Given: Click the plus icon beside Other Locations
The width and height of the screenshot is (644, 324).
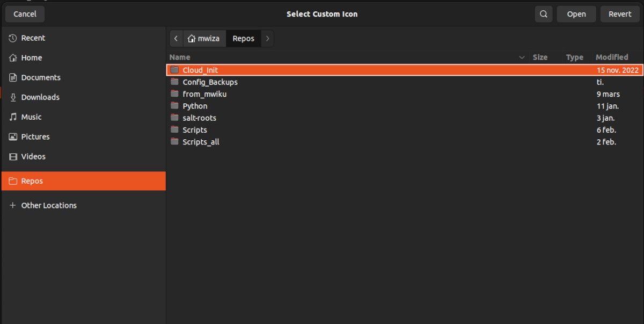Looking at the screenshot, I should pos(13,205).
